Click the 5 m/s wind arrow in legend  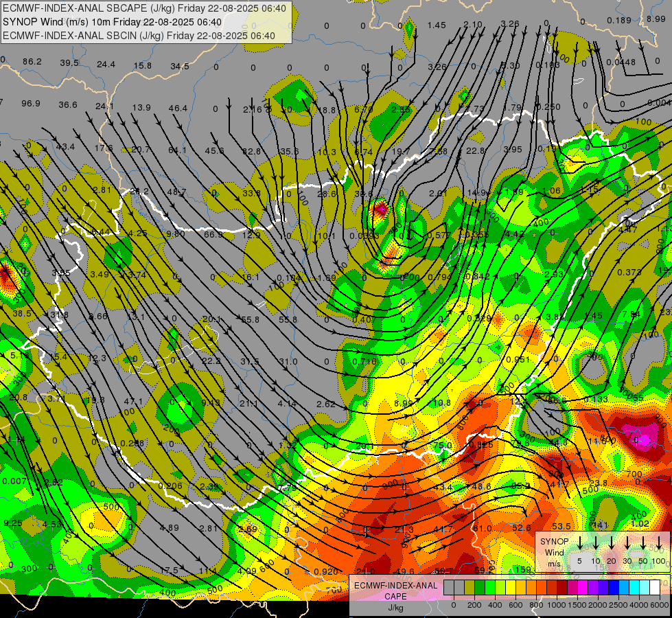point(579,542)
